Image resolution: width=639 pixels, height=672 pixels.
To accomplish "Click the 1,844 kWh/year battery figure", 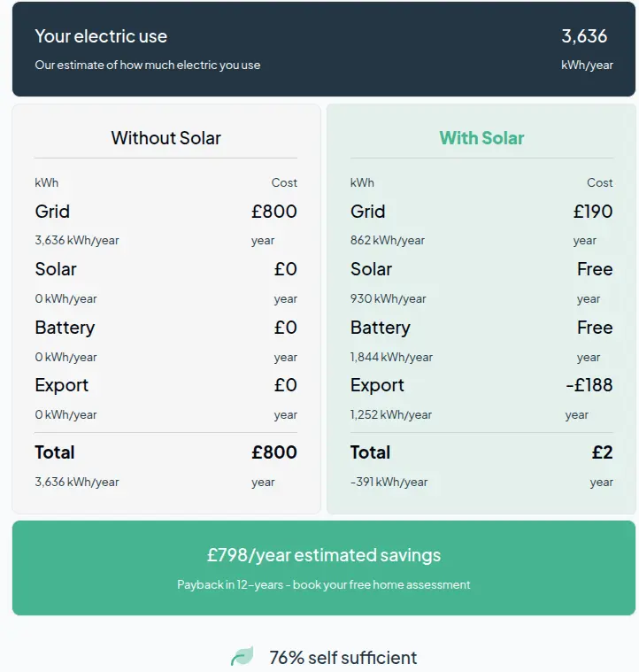I will [391, 358].
